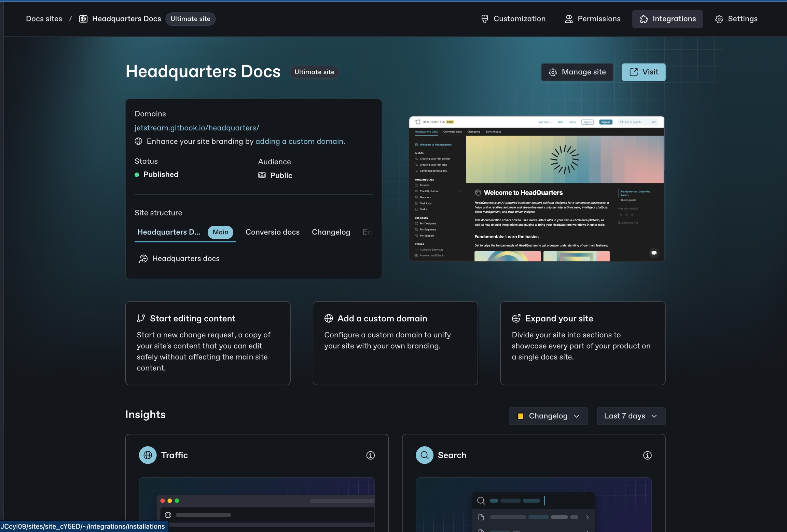
Task: Click the Search magnifier circle icon
Action: coord(424,455)
